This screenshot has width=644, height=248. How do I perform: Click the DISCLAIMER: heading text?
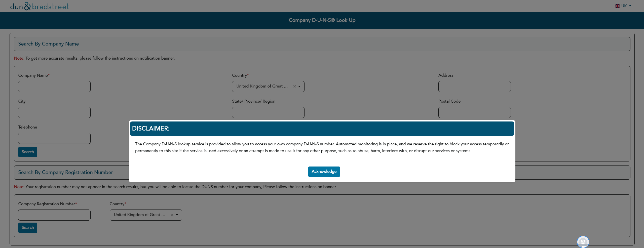tap(151, 129)
